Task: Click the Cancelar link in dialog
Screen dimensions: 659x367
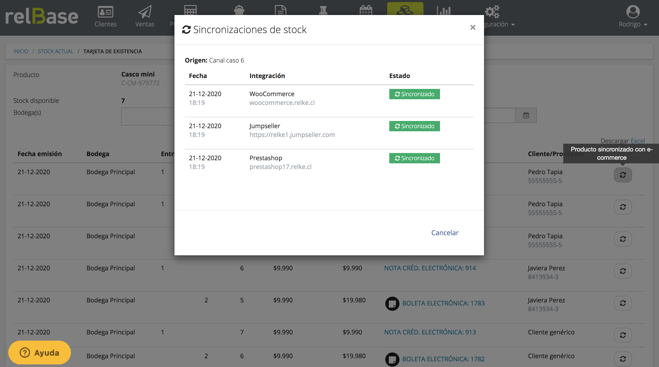Action: pos(445,232)
